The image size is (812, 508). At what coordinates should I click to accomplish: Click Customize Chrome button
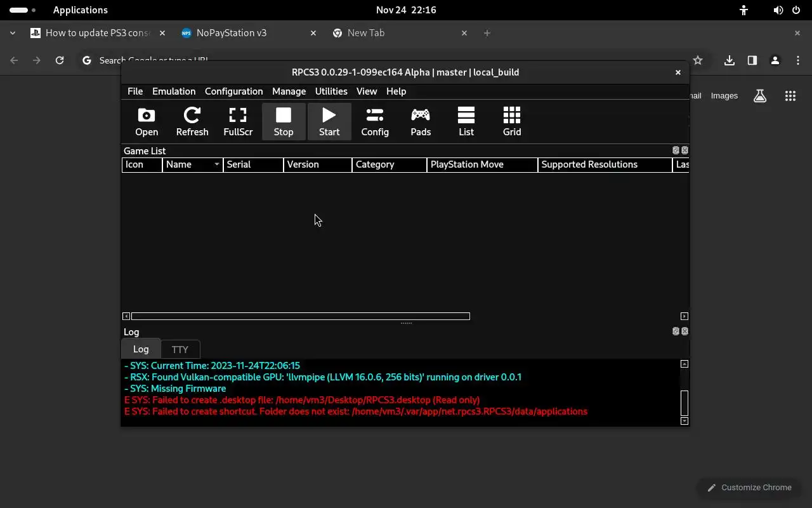pyautogui.click(x=749, y=488)
